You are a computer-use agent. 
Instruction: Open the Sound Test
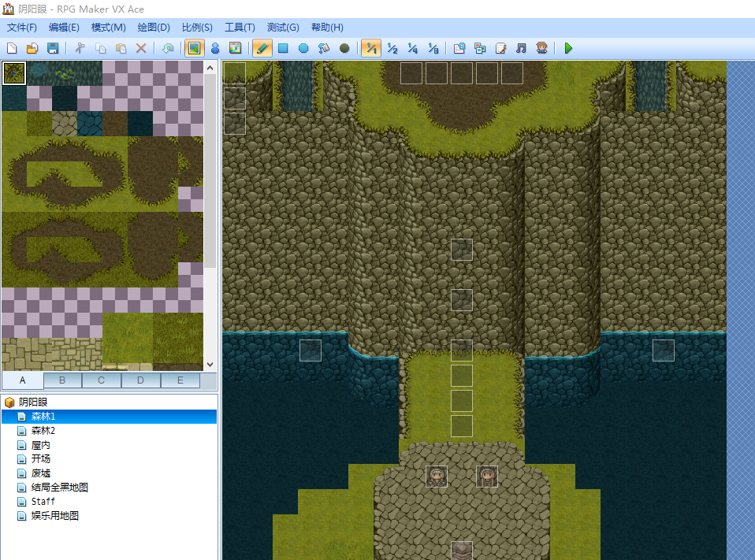(x=521, y=48)
